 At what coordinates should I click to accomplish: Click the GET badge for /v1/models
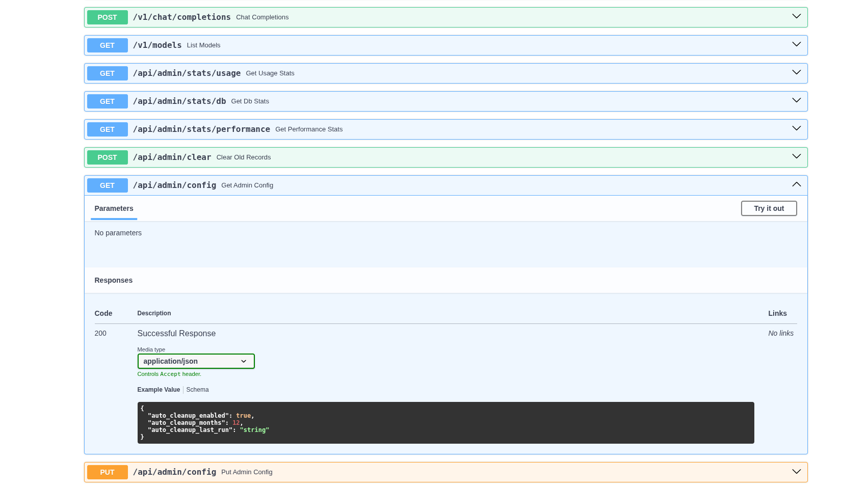point(107,45)
